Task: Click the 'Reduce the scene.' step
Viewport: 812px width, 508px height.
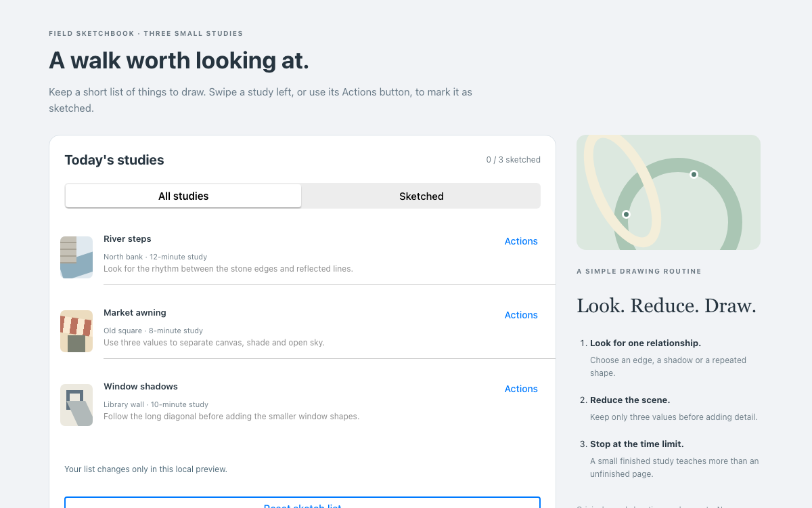Action: point(630,400)
